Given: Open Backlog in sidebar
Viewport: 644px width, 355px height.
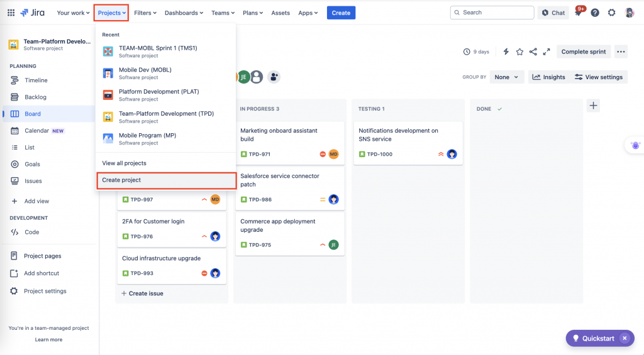Looking at the screenshot, I should pos(48,97).
